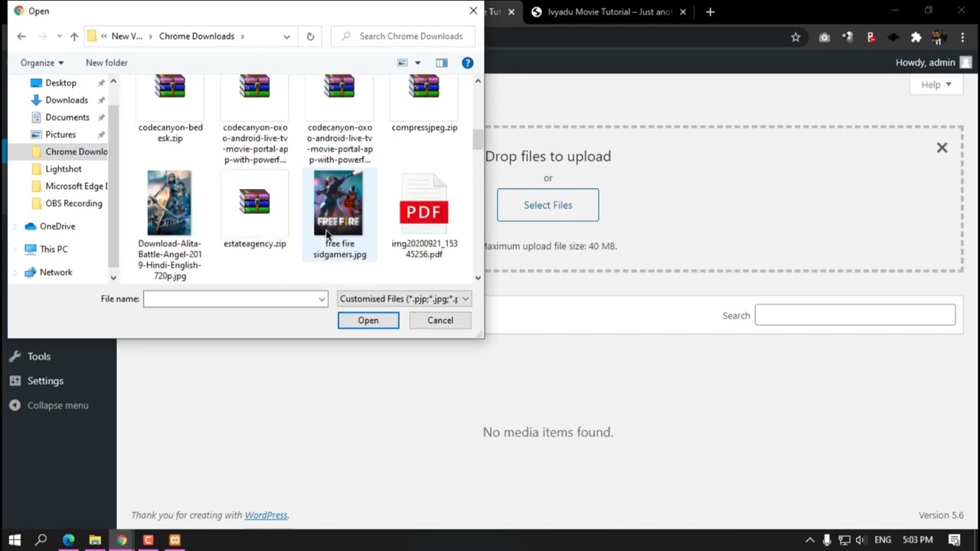Collapse the WordPress admin menu

[x=50, y=406]
